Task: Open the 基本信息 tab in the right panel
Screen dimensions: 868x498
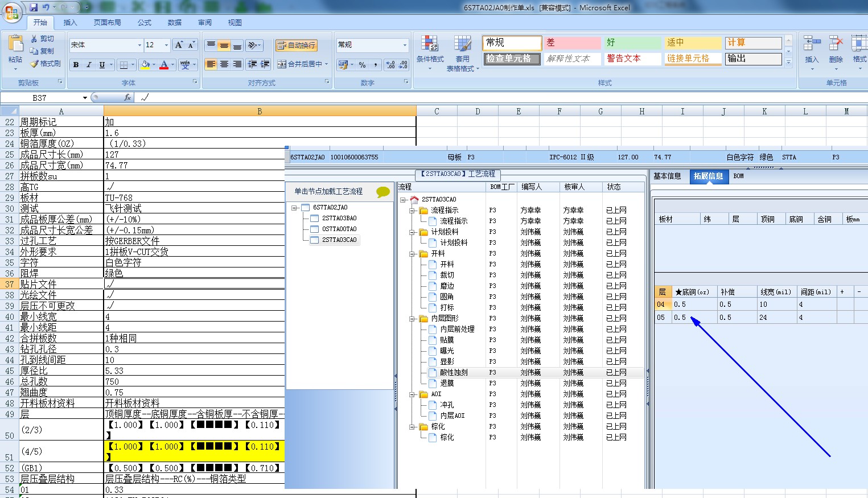Action: click(x=667, y=176)
